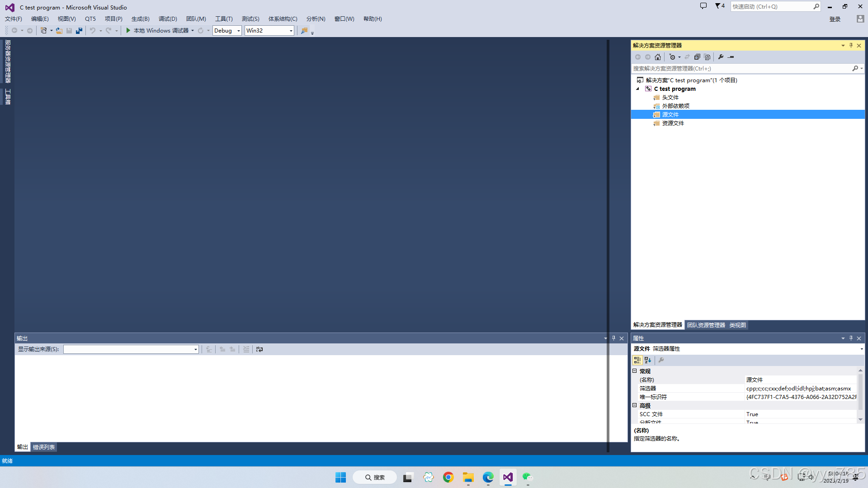The image size is (868, 488).
Task: Click the categorized properties view toggle
Action: point(637,360)
